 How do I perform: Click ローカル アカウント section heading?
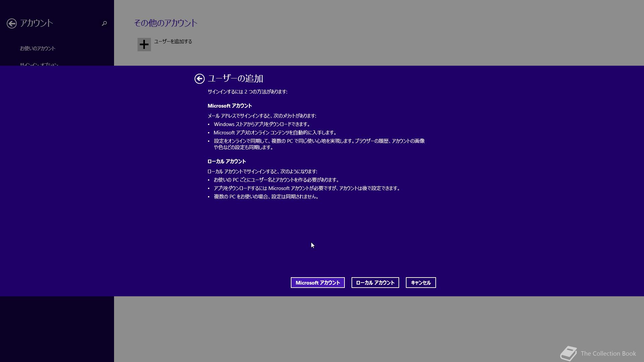227,161
